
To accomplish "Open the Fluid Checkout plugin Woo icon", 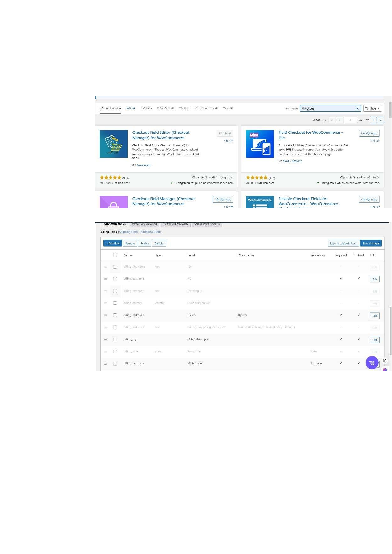I will pyautogui.click(x=260, y=144).
